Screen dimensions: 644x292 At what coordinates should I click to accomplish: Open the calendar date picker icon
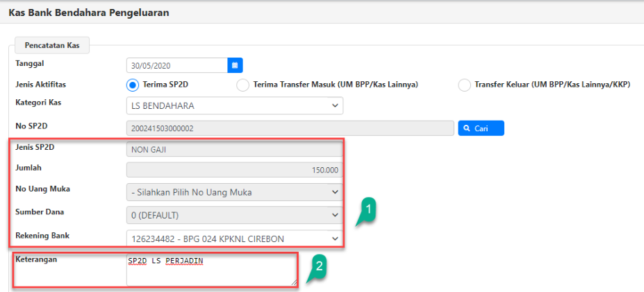235,65
